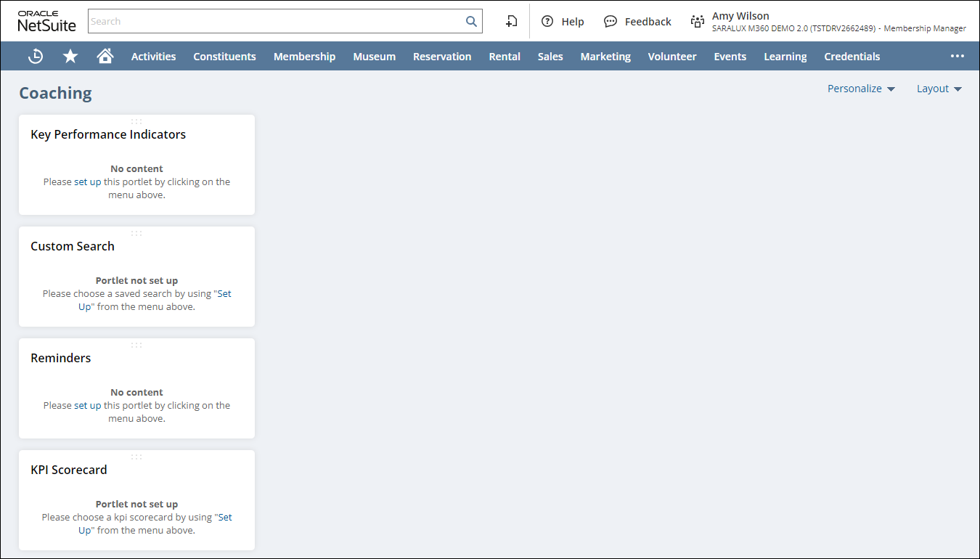This screenshot has width=980, height=559.
Task: Open the Constituents menu
Action: point(224,57)
